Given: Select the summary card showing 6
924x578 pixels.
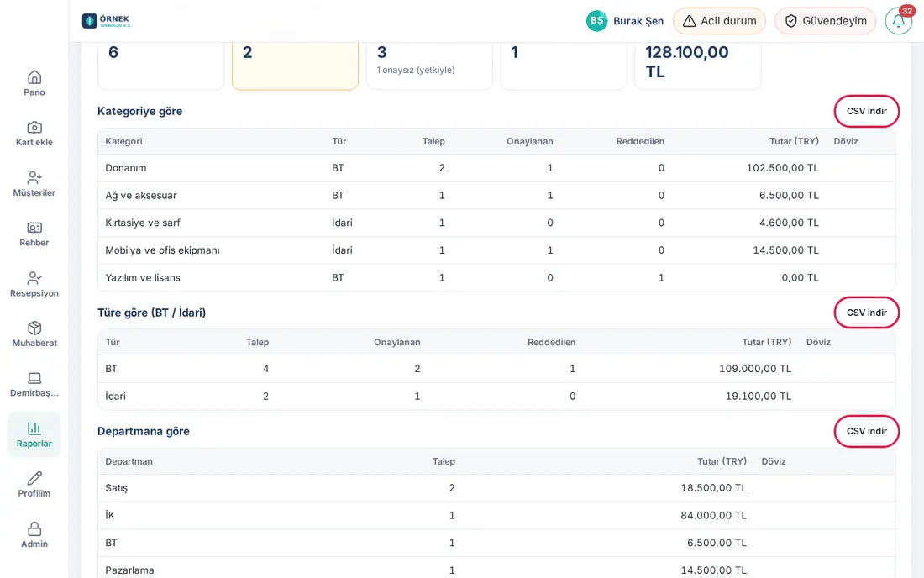Looking at the screenshot, I should tap(161, 65).
